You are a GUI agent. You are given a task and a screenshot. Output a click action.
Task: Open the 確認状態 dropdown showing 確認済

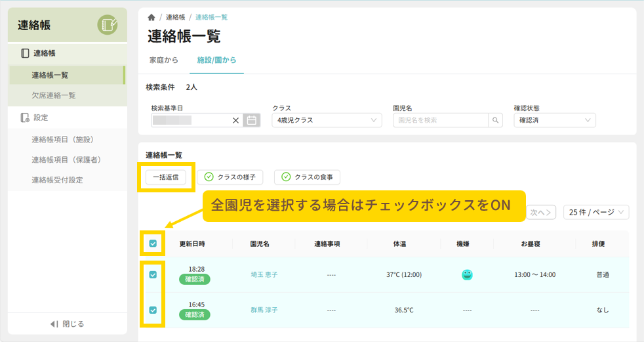[x=554, y=120]
